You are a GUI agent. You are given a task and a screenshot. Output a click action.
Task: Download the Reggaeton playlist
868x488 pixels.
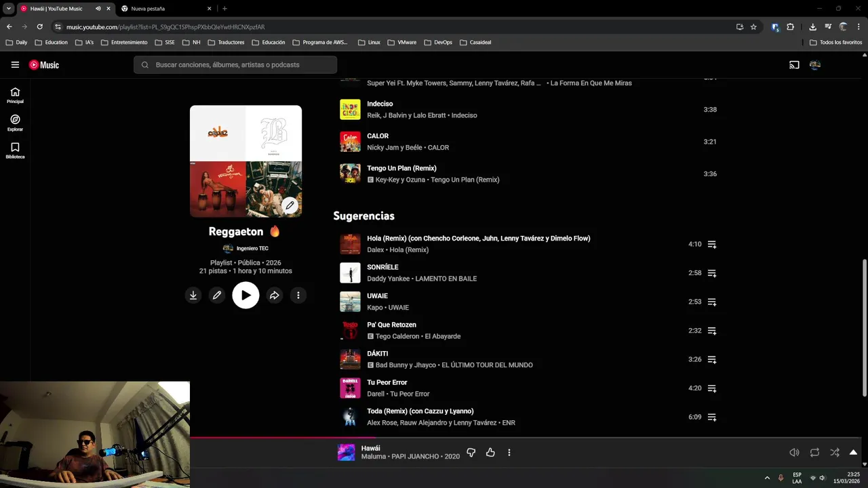click(x=193, y=296)
